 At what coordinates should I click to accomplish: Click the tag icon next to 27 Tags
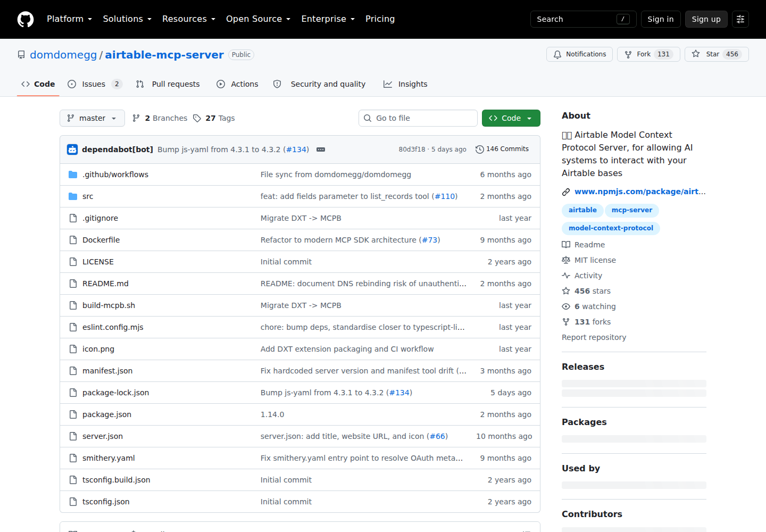[x=197, y=118]
